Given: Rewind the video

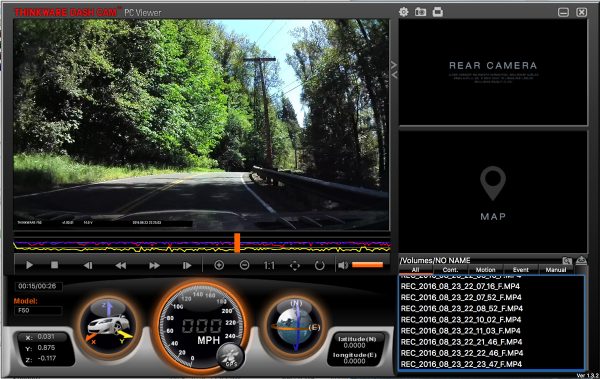Looking at the screenshot, I should click(x=121, y=265).
